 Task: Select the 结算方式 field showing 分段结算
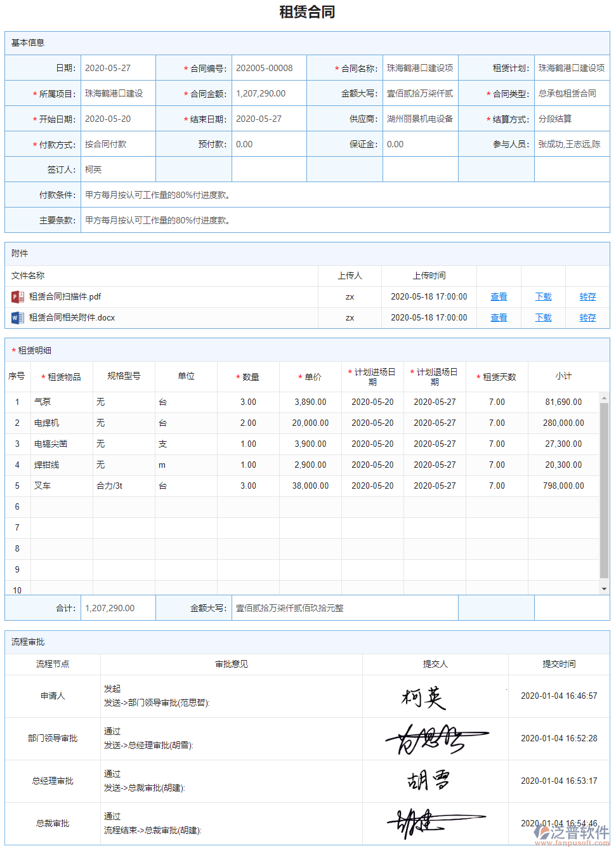(572, 118)
